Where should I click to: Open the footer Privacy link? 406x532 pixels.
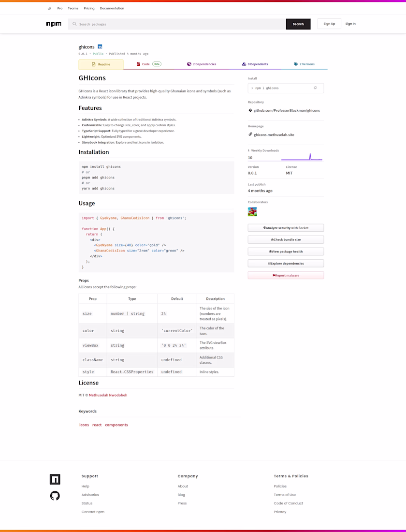(x=280, y=512)
